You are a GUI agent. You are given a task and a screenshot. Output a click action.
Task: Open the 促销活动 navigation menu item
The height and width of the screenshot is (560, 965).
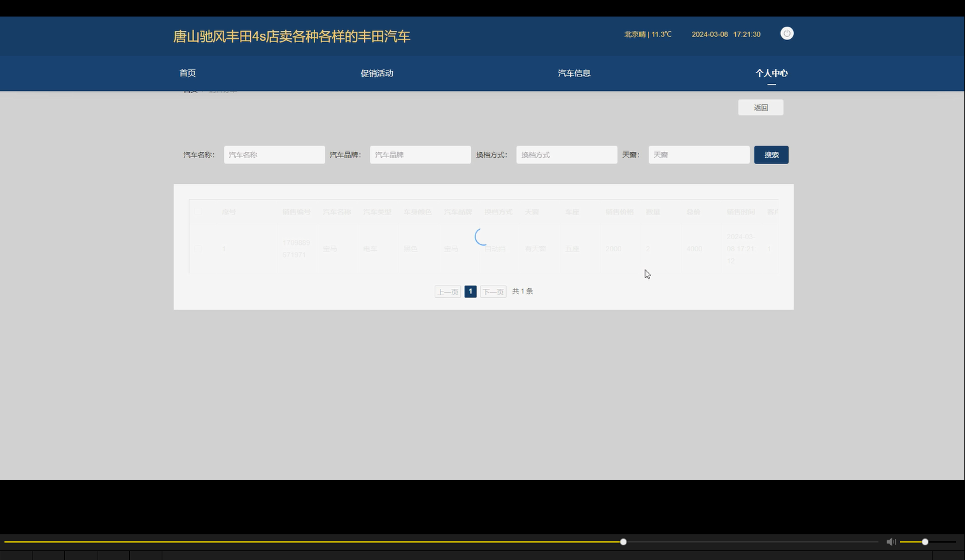coord(377,73)
